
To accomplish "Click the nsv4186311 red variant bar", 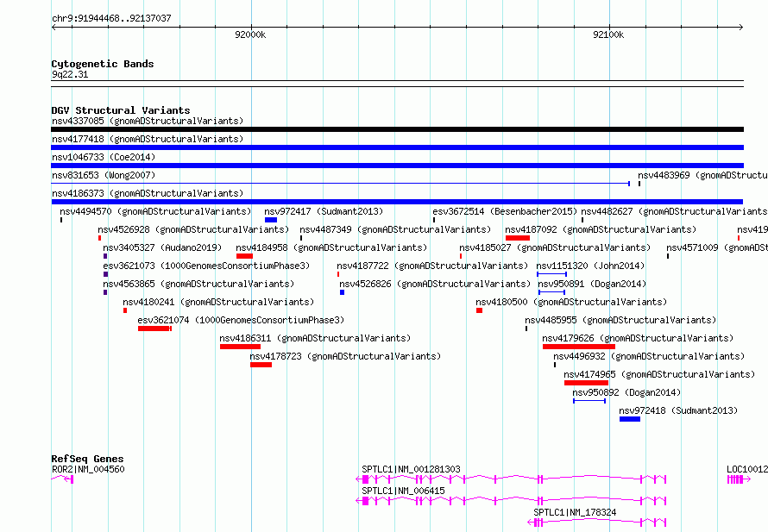I will (240, 347).
